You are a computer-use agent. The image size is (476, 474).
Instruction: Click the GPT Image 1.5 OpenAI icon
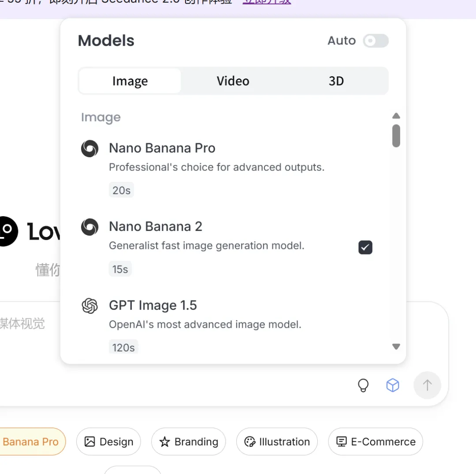pos(89,306)
